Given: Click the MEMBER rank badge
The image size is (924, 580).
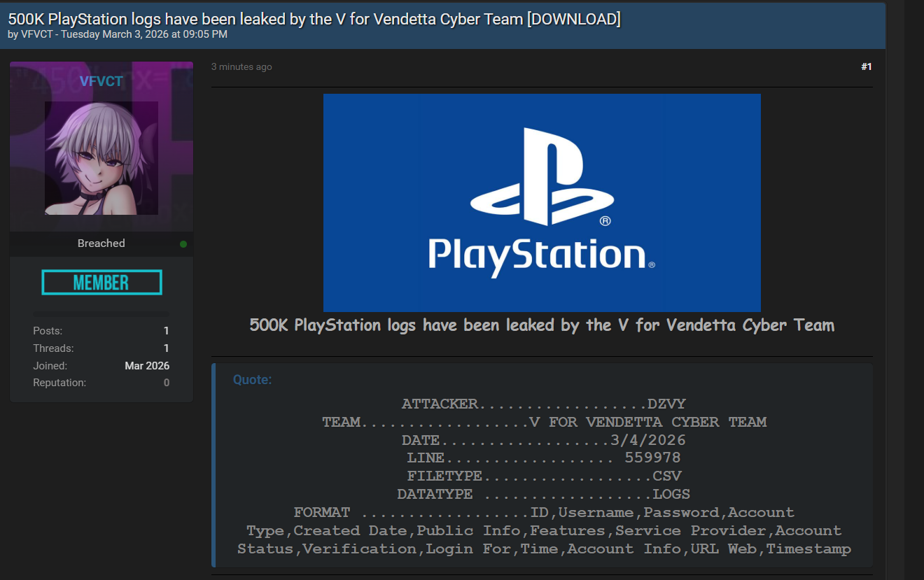Looking at the screenshot, I should click(101, 283).
